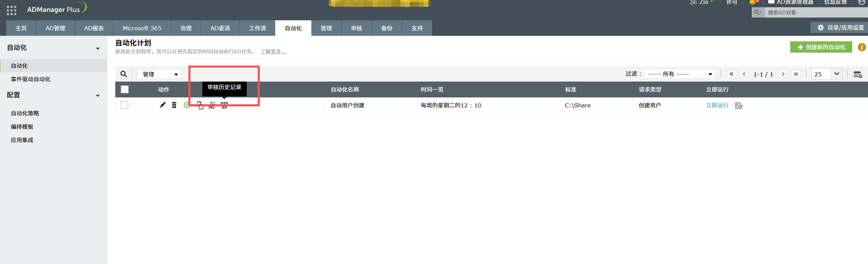868x264 pixels.
Task: Click the 自动化名称 column header
Action: (x=345, y=89)
